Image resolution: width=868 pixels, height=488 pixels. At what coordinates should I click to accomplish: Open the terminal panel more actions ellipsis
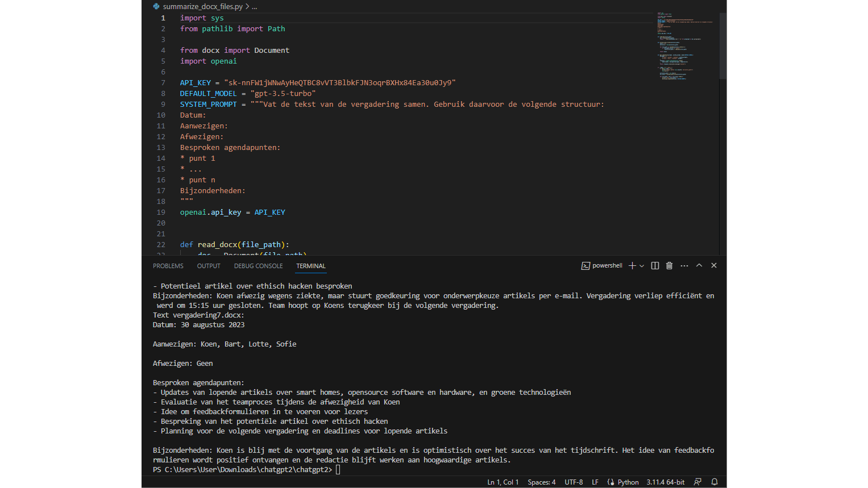click(x=684, y=266)
